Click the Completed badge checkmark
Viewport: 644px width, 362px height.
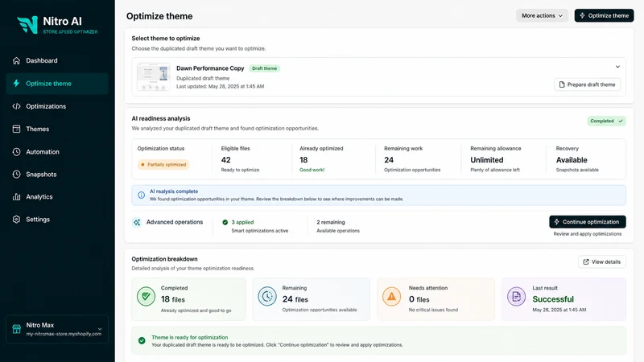click(x=621, y=121)
